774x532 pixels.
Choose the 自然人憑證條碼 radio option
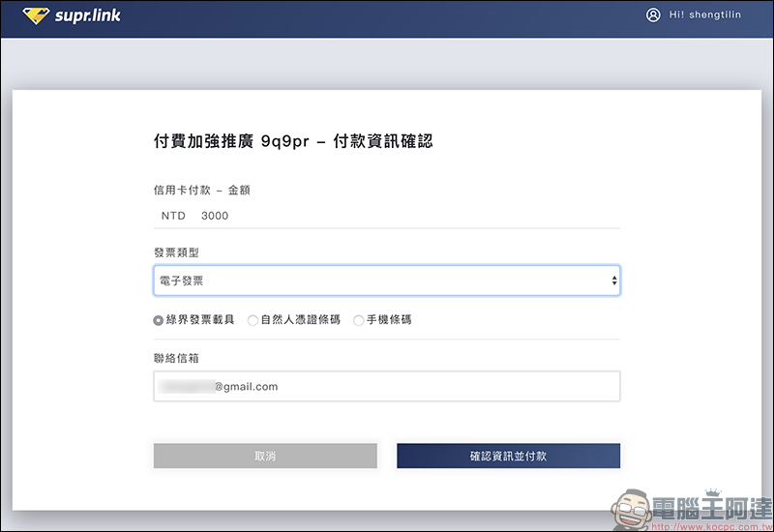253,320
